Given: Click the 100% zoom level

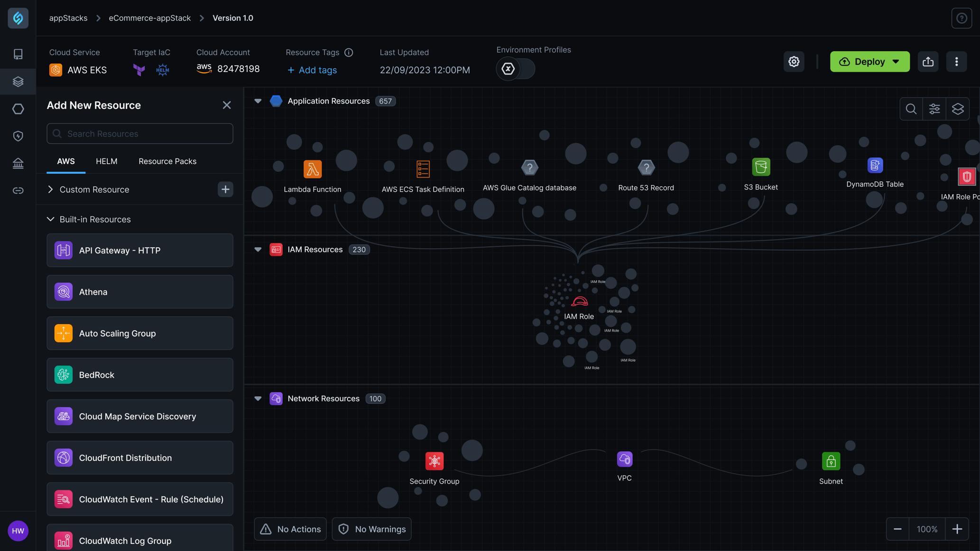Looking at the screenshot, I should tap(927, 529).
